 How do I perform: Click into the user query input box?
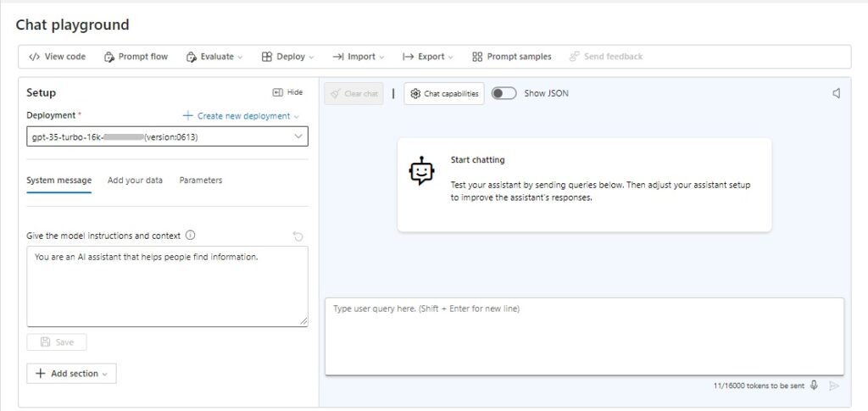[585, 336]
